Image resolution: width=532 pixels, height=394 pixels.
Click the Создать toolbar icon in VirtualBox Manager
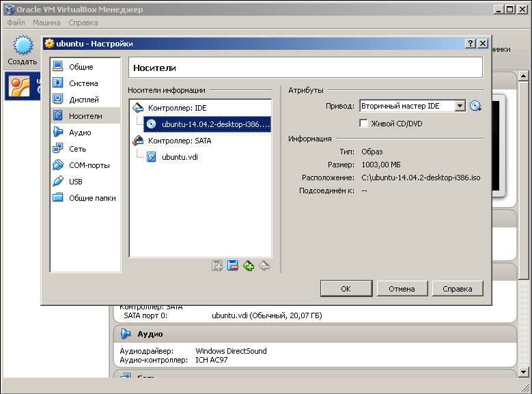[23, 51]
